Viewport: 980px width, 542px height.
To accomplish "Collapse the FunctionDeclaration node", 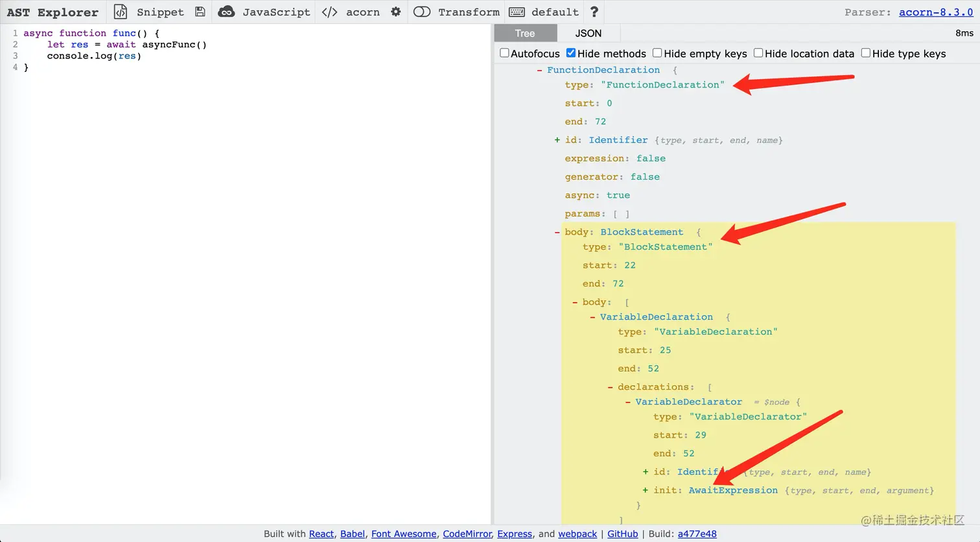I will 540,70.
